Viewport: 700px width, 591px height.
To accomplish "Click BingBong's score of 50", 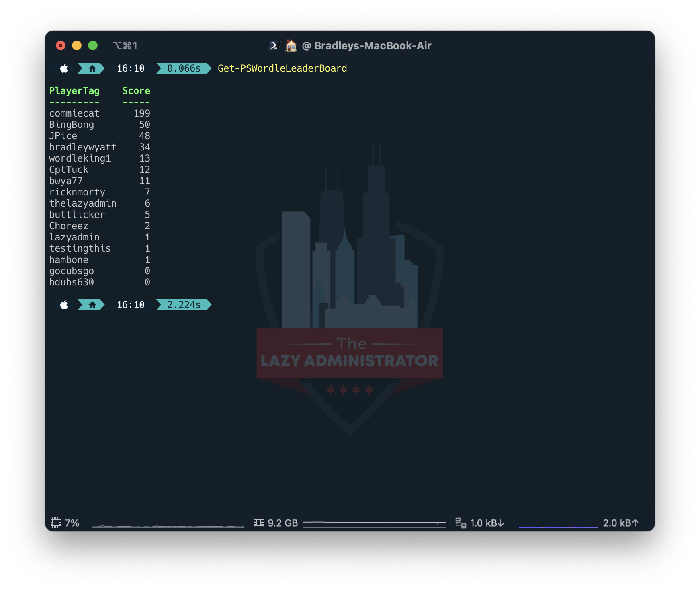I will tap(145, 125).
